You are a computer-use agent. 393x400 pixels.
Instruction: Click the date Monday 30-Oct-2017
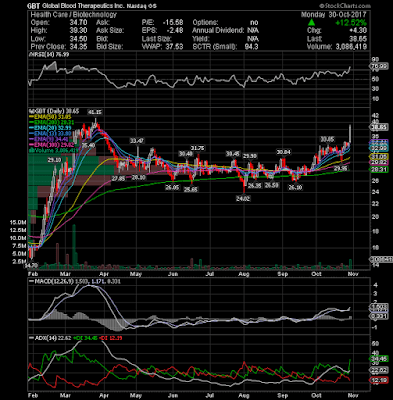[333, 15]
